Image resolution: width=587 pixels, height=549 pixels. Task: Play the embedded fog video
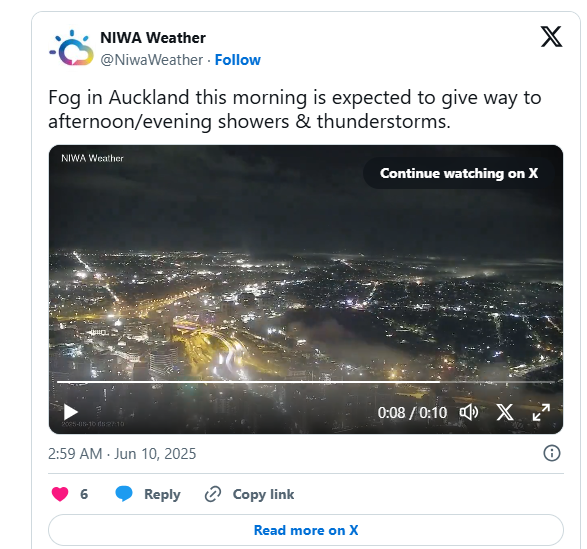pyautogui.click(x=71, y=412)
